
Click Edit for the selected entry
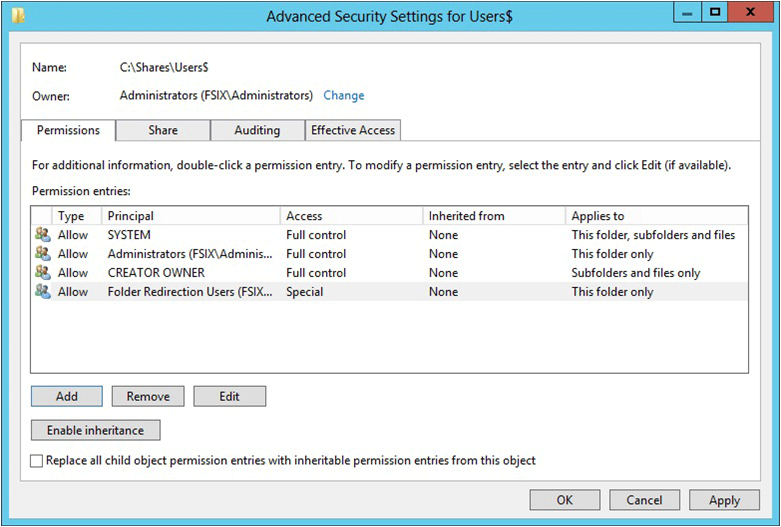[x=230, y=396]
